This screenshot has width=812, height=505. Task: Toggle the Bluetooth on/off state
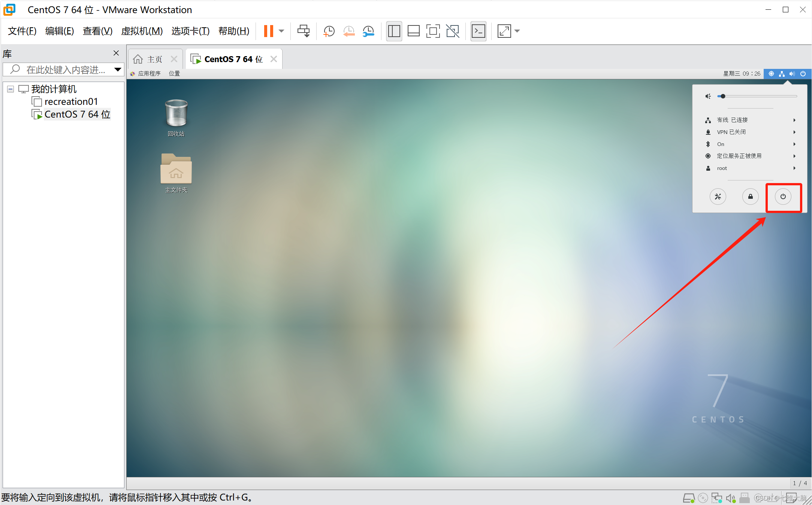pos(751,144)
